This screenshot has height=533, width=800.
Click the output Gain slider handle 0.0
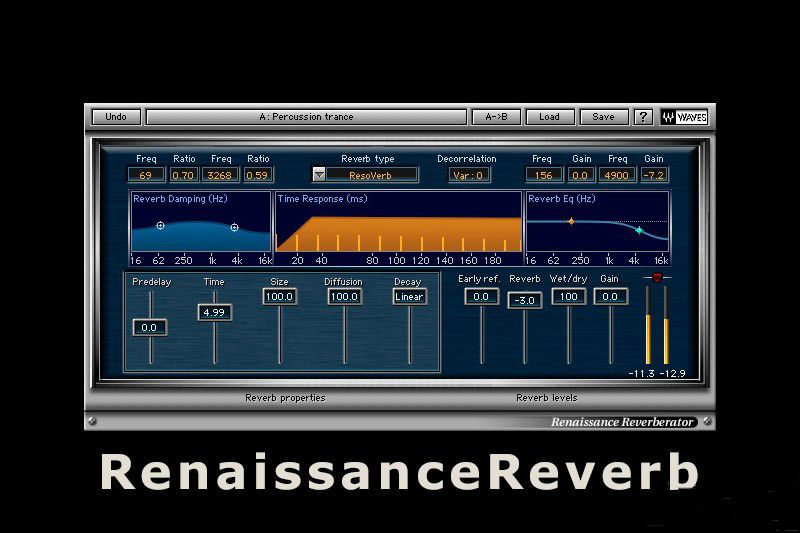click(x=610, y=296)
